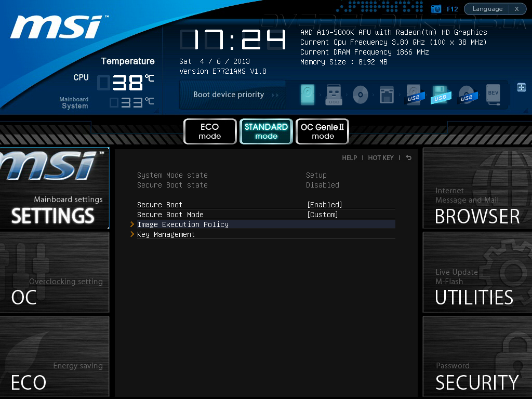532x399 pixels.
Task: Select the highlighted USB floppy boot icon
Action: (x=441, y=95)
